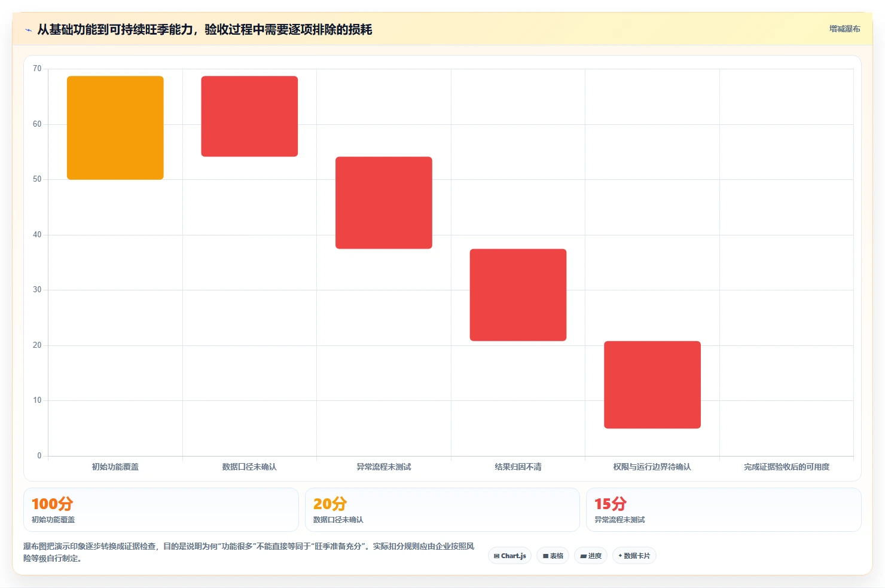
Task: Open the 15分 异常流程未测试 card
Action: (724, 510)
